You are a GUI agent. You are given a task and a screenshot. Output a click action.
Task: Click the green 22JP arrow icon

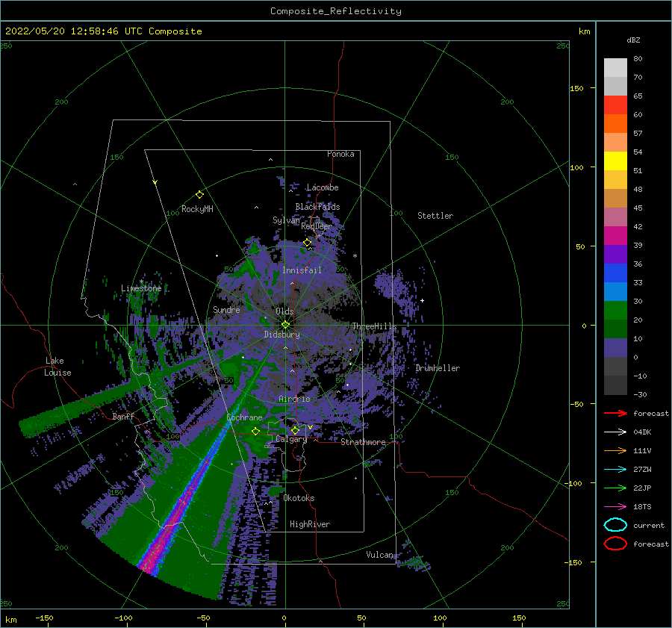[615, 488]
